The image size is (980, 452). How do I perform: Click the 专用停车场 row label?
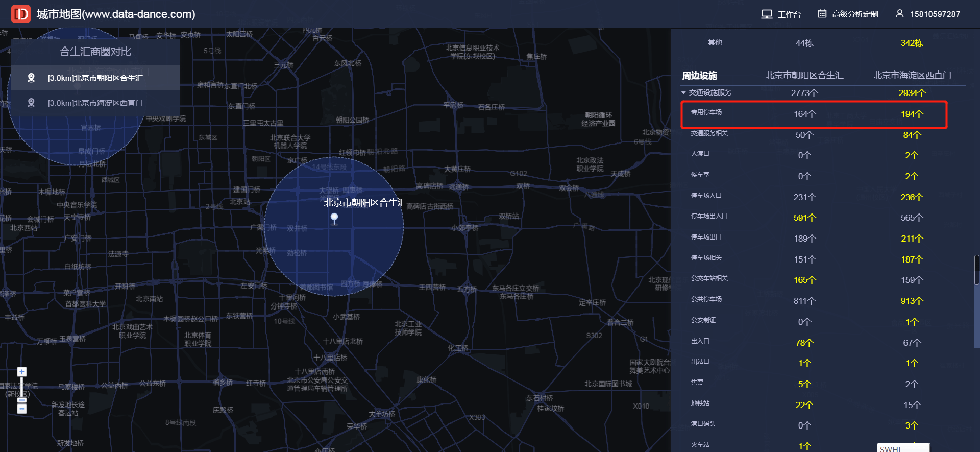[706, 112]
